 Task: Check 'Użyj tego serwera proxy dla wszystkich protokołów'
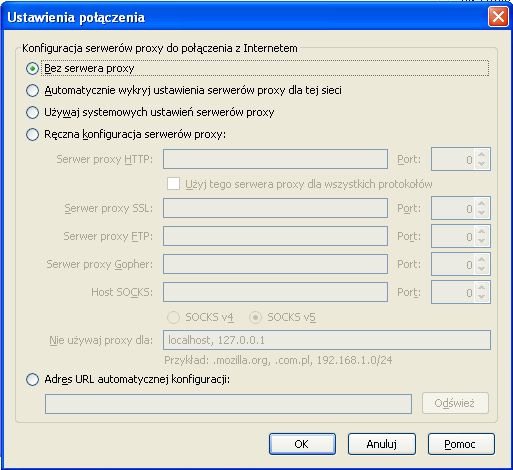coord(173,184)
